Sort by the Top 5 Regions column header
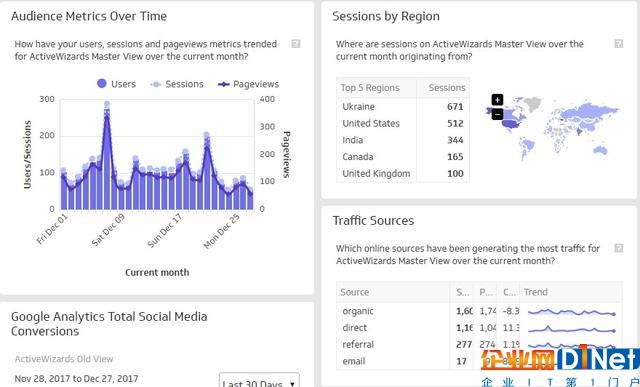This screenshot has height=387, width=640. click(376, 88)
